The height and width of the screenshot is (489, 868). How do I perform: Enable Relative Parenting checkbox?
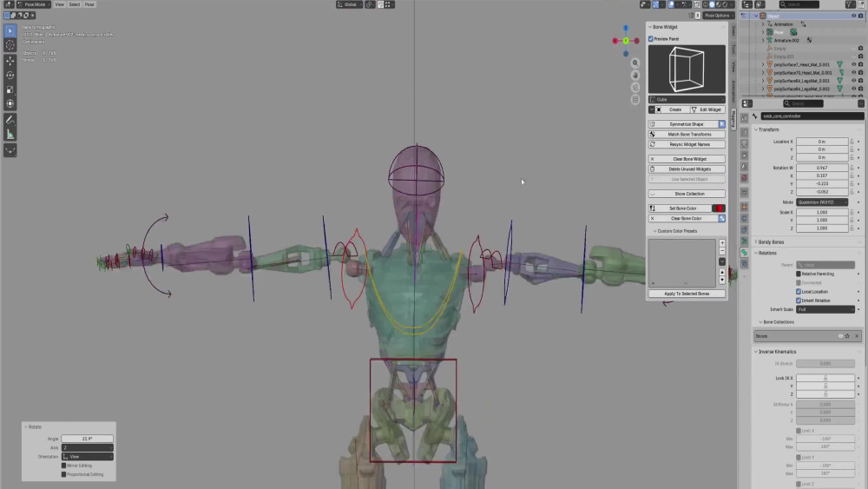click(x=799, y=274)
